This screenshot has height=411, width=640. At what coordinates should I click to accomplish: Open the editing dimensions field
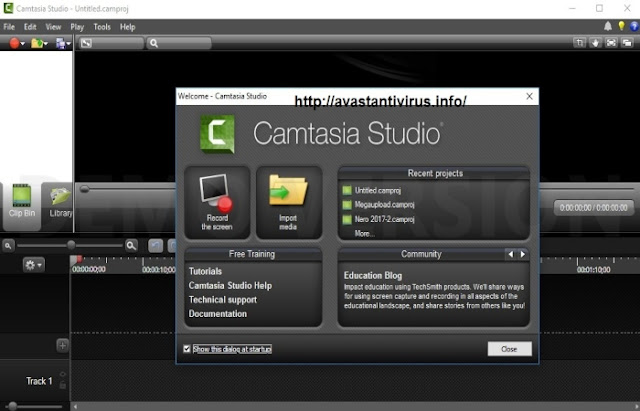click(x=111, y=43)
